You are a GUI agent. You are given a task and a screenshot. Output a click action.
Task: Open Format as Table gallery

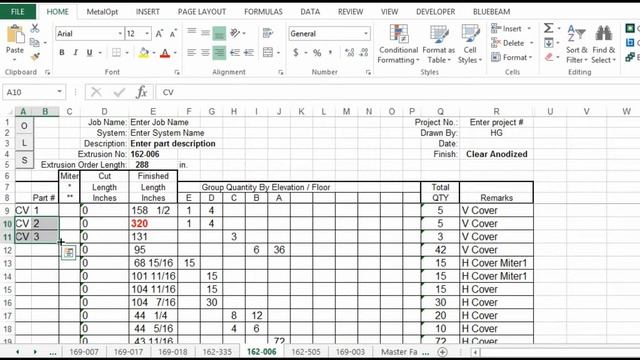439,44
